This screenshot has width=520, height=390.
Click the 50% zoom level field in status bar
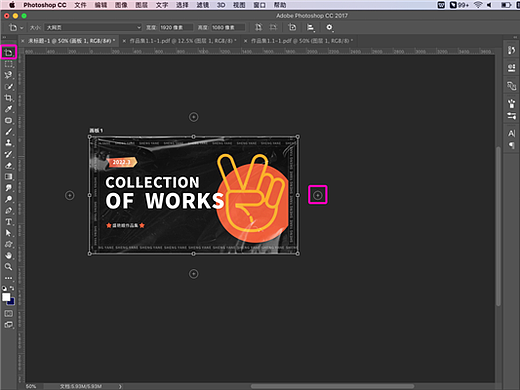click(31, 386)
